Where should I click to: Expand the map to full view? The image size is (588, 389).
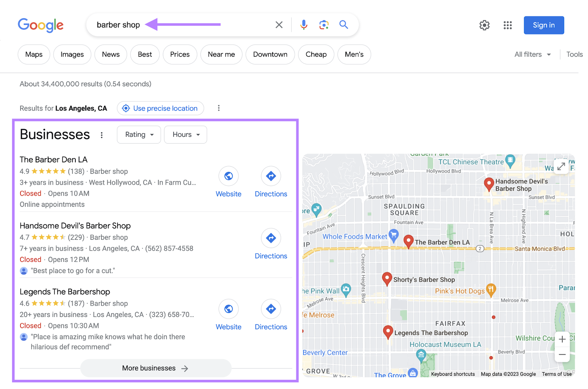click(x=561, y=166)
